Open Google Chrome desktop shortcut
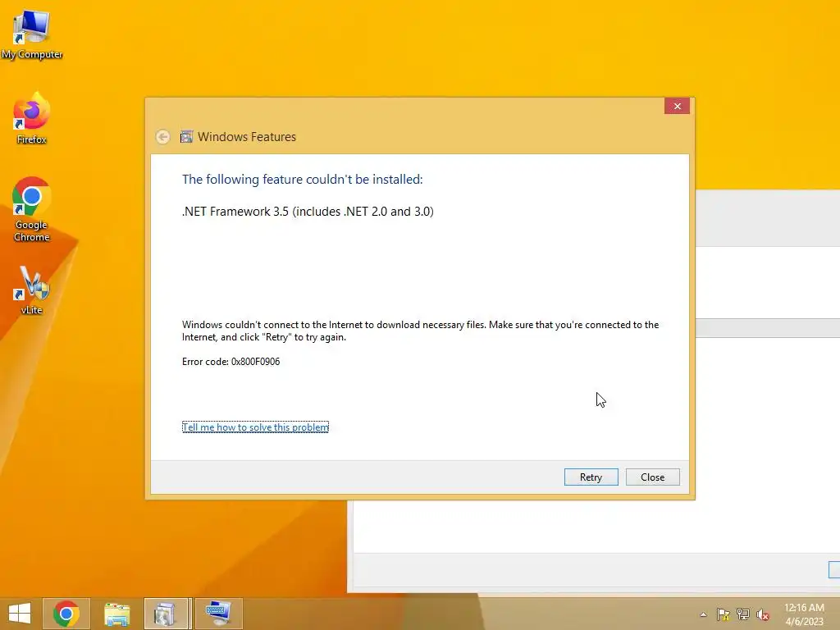 click(32, 209)
